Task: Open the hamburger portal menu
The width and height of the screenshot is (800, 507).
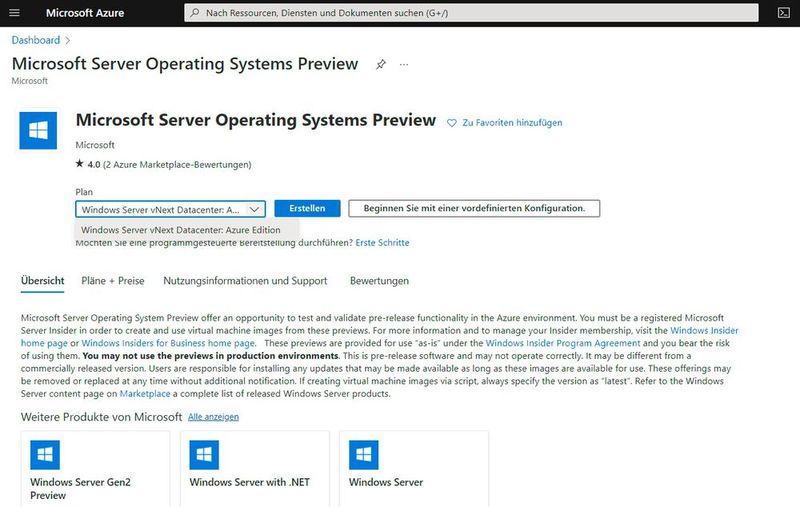Action: (x=14, y=12)
